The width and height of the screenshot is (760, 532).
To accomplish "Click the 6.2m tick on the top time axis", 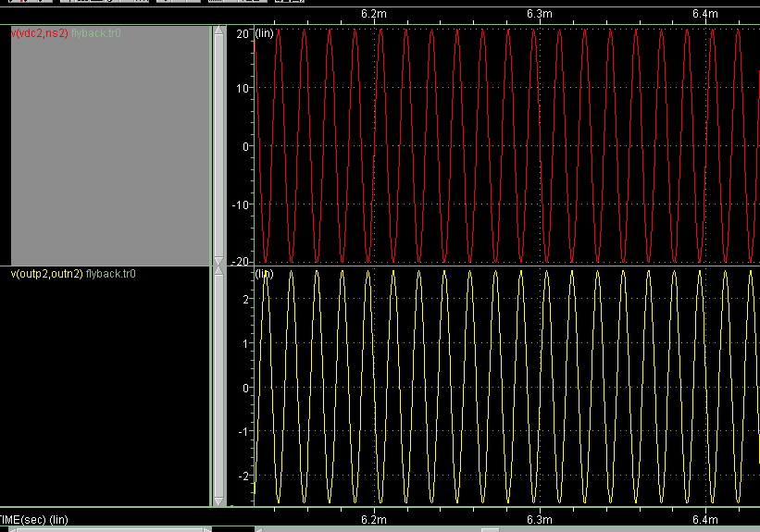I will tap(373, 14).
